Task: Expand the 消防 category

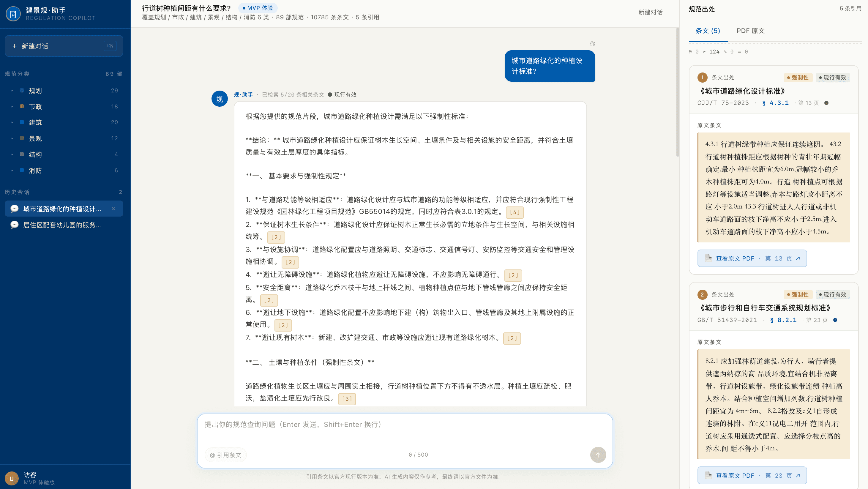Action: point(12,170)
